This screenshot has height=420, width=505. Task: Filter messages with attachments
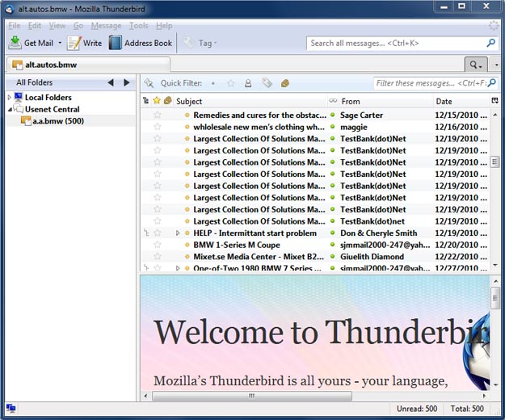click(x=285, y=83)
